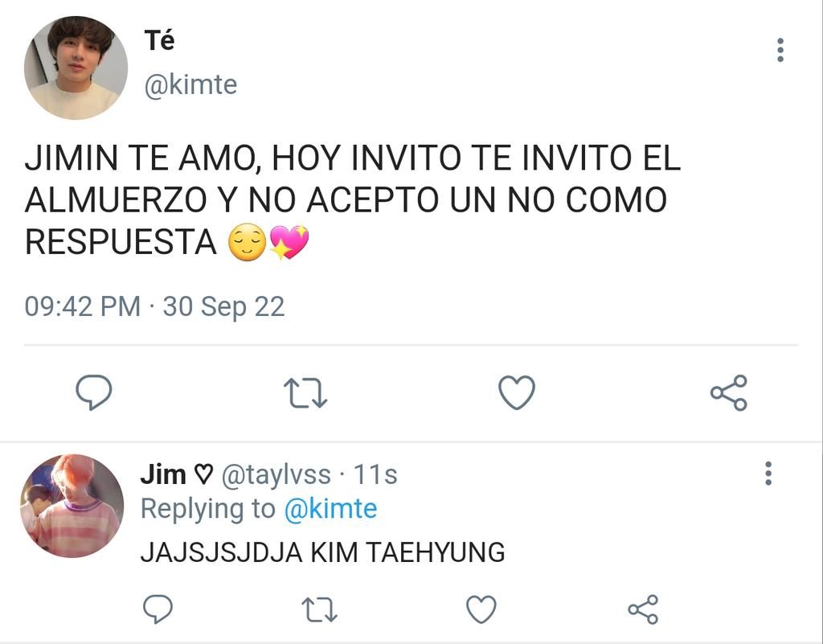Share Jim's reply tweet

[643, 609]
